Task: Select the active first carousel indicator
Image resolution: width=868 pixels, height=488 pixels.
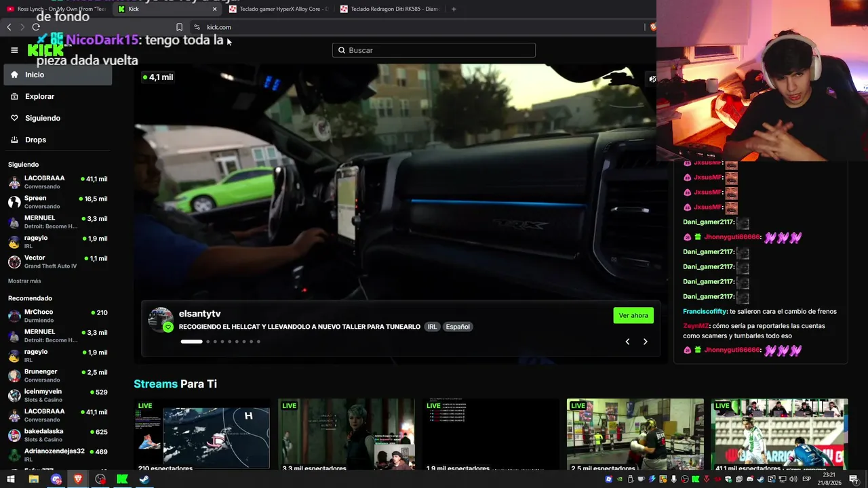Action: pos(191,342)
